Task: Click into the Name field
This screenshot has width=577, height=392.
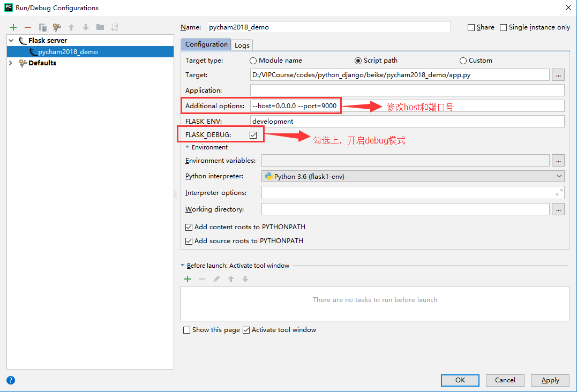Action: [x=328, y=27]
